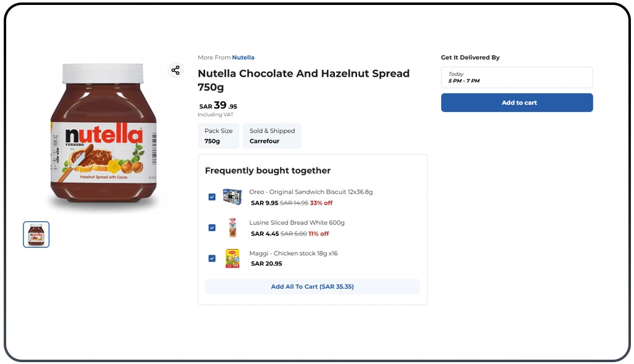Follow the Nutella brand link
This screenshot has width=634, height=364.
point(243,57)
